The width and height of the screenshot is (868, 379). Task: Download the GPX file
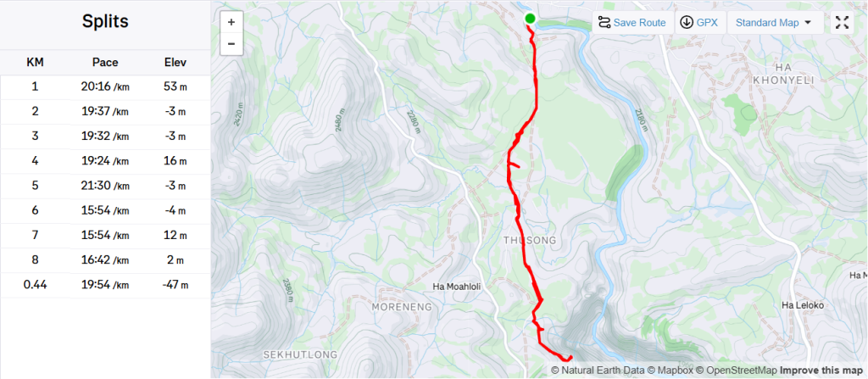[x=700, y=23]
